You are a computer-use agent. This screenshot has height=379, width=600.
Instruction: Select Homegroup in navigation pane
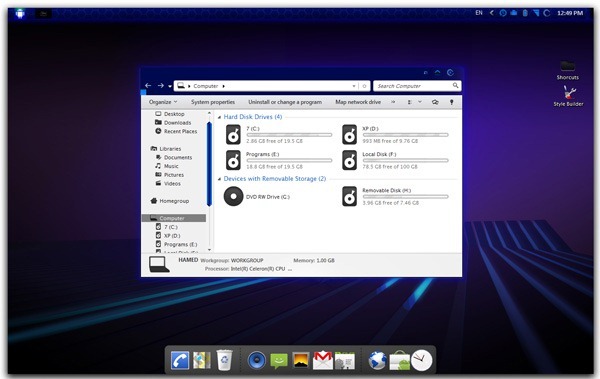tap(170, 201)
